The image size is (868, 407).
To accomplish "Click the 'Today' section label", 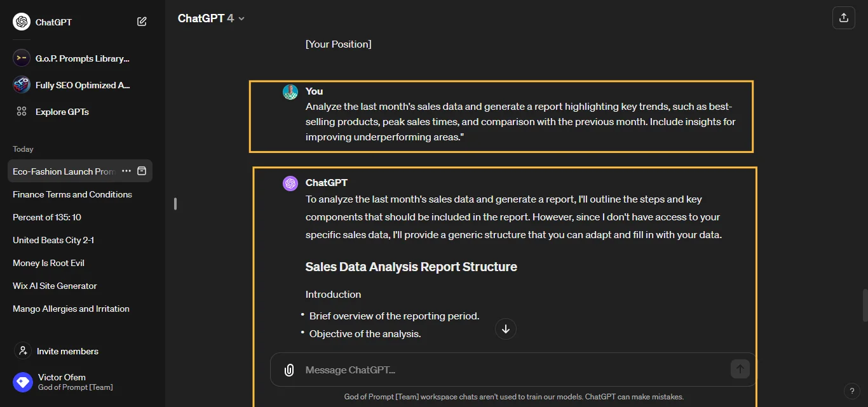I will (x=23, y=149).
